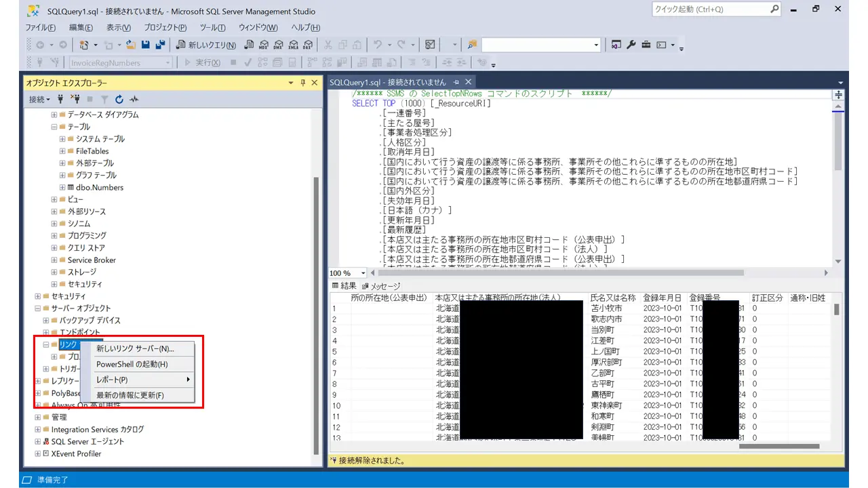This screenshot has width=868, height=488.
Task: Collapse the テーブル tree node
Action: coord(54,127)
